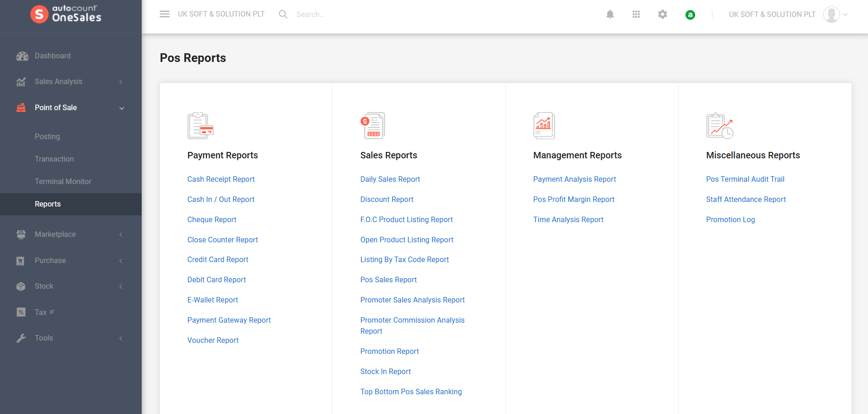Open the user profile dropdown arrow
The width and height of the screenshot is (868, 414).
coord(845,15)
